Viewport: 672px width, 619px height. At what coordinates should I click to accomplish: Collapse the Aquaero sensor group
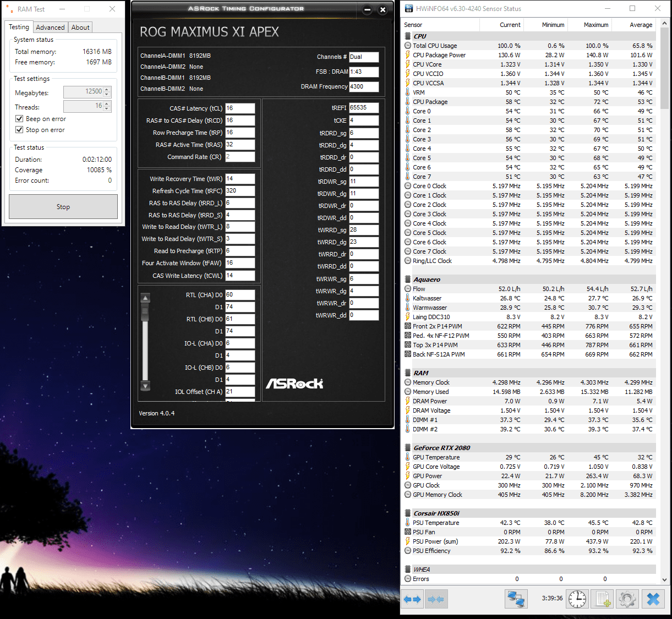pos(408,280)
